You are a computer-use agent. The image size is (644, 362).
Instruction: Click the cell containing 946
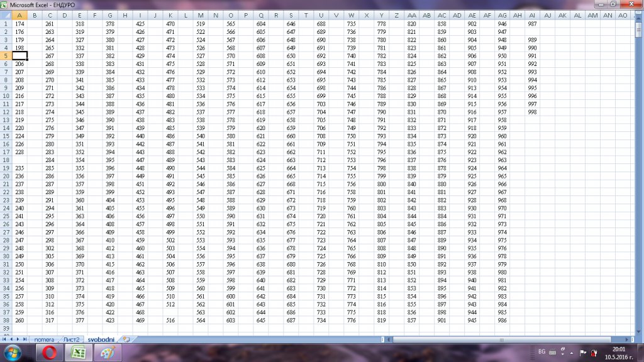pyautogui.click(x=502, y=24)
